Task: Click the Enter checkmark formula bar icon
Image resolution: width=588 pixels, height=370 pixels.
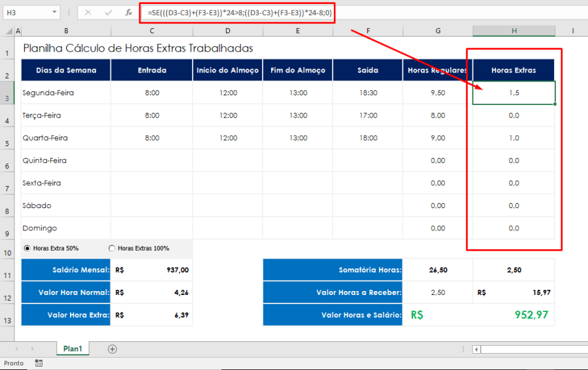Action: point(108,13)
